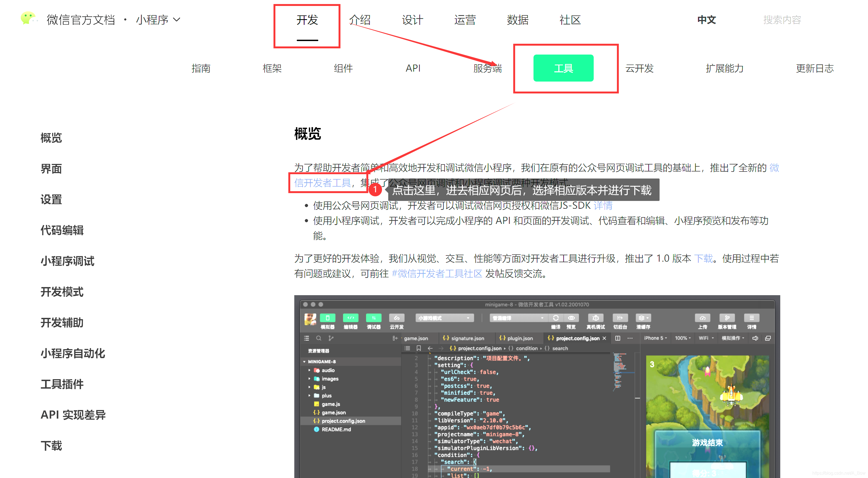
Task: Click the 下载 link after 1.0 版本
Action: [x=704, y=258]
